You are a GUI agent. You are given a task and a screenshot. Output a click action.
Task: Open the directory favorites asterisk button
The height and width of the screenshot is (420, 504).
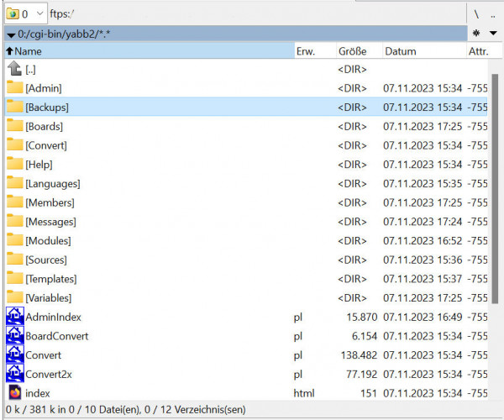[x=476, y=33]
